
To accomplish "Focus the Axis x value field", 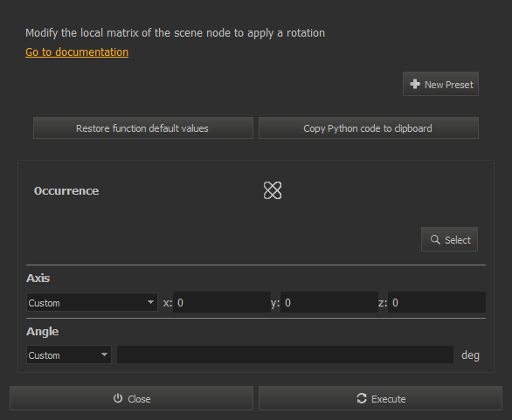I will tap(222, 302).
